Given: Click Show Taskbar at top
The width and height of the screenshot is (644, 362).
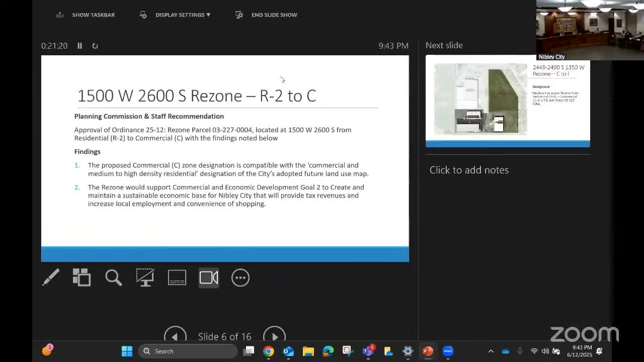Looking at the screenshot, I should coord(86,15).
